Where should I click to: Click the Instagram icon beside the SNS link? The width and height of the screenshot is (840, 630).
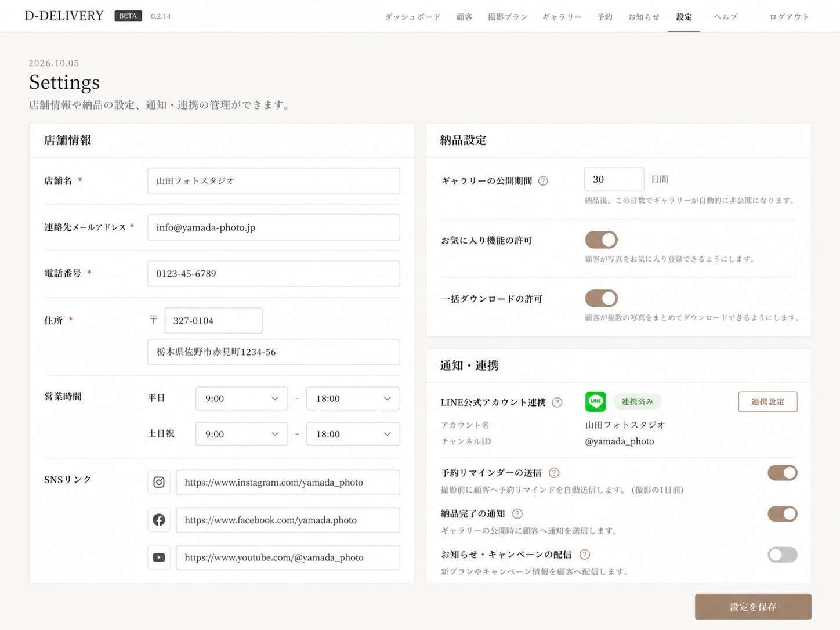pos(159,482)
